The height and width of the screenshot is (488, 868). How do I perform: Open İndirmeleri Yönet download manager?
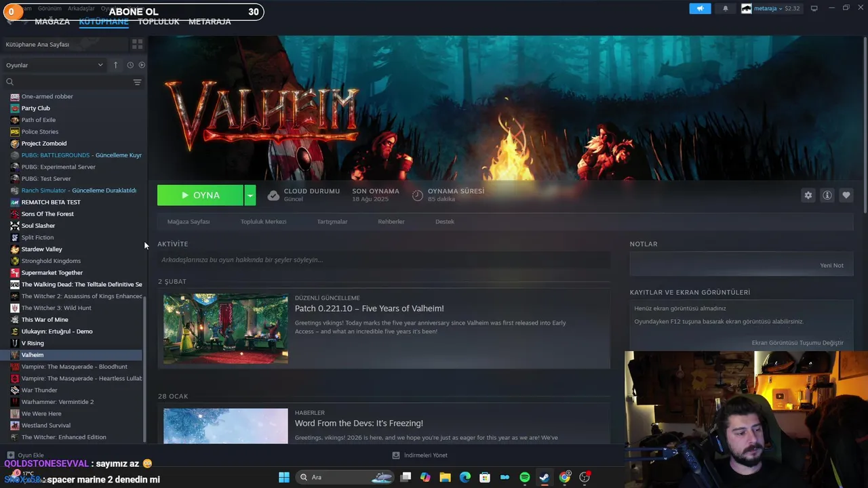[x=420, y=455]
